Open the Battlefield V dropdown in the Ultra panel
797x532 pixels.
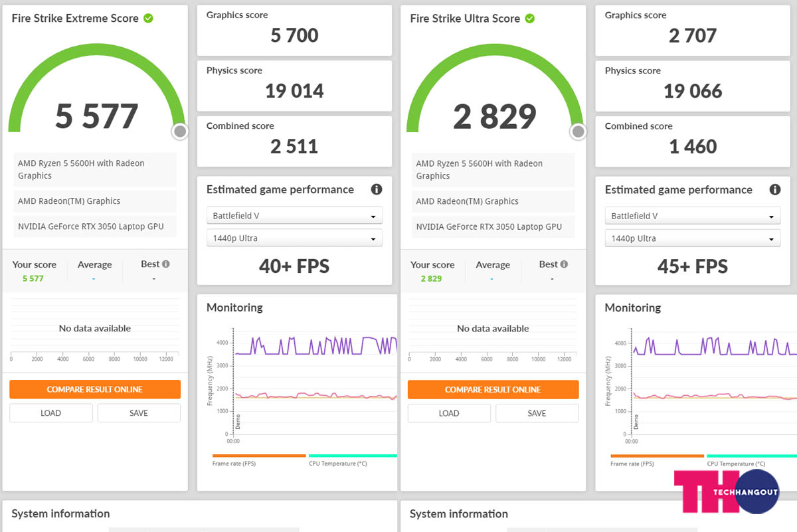pos(693,216)
